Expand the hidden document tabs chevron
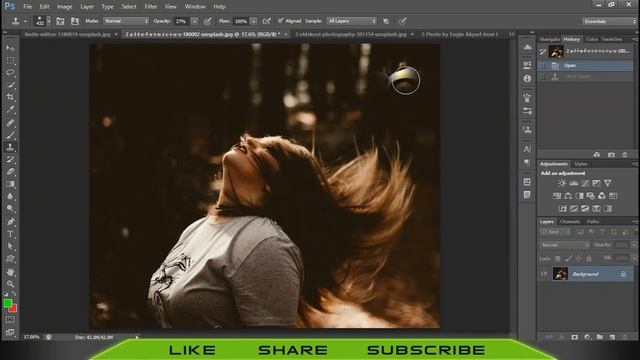Image resolution: width=640 pixels, height=360 pixels. (511, 34)
